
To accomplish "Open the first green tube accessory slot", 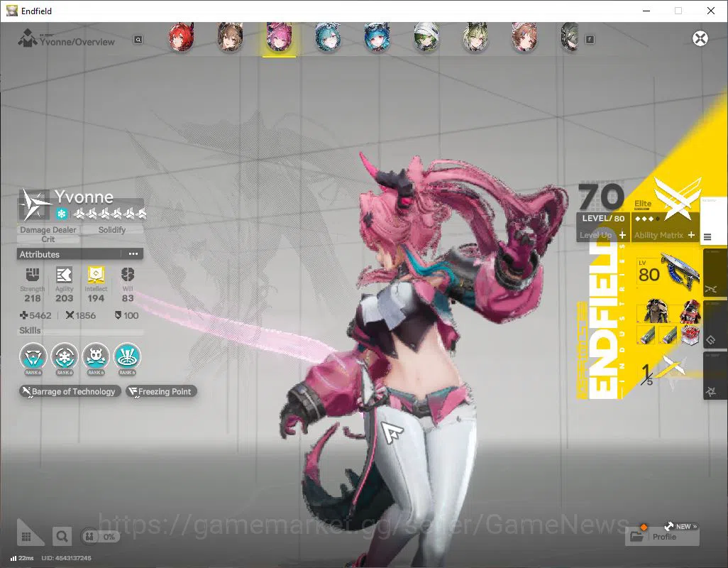I will pyautogui.click(x=646, y=335).
